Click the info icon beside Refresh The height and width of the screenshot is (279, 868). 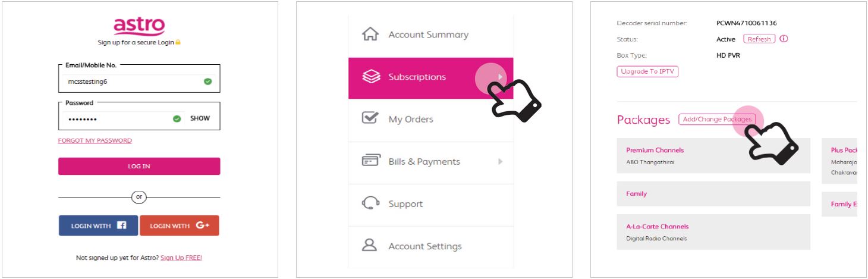click(x=784, y=39)
